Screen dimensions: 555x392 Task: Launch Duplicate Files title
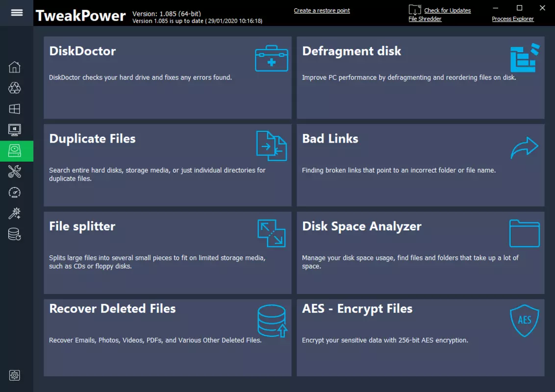(x=92, y=139)
